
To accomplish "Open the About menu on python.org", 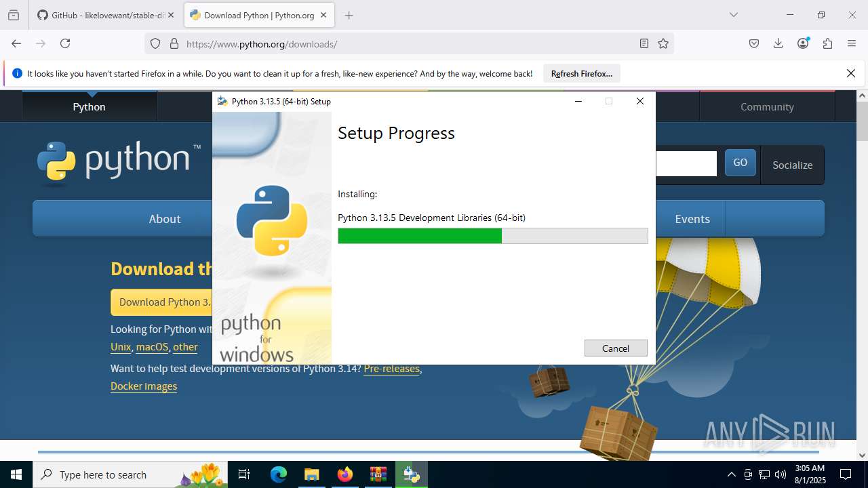I will 165,219.
